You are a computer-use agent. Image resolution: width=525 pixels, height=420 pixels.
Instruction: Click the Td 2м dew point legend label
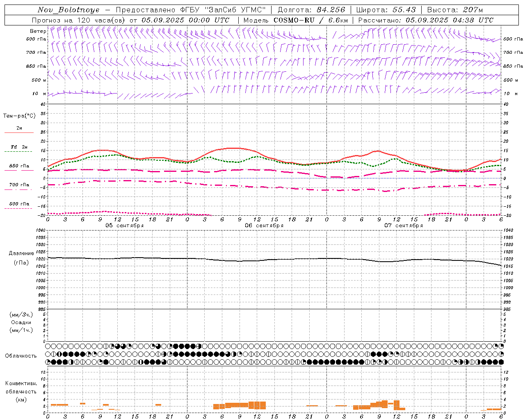19,147
